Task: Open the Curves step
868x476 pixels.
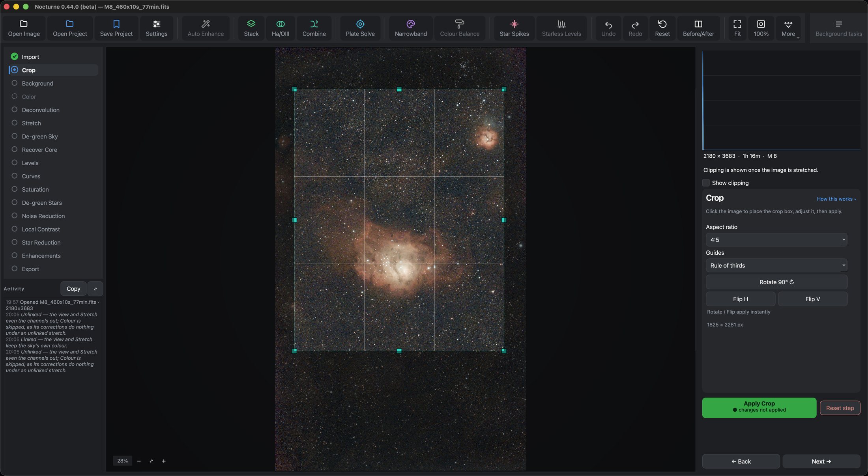Action: click(53, 176)
